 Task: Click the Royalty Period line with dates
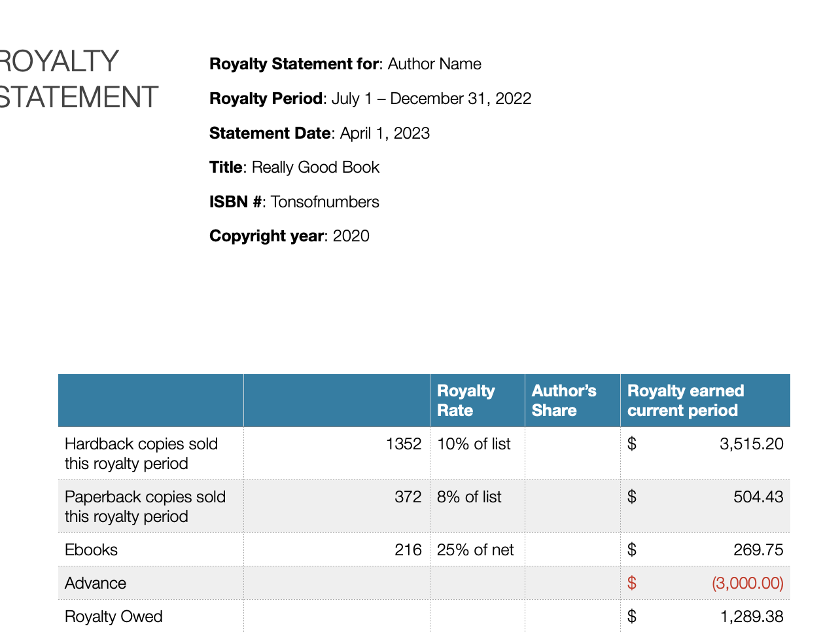370,99
